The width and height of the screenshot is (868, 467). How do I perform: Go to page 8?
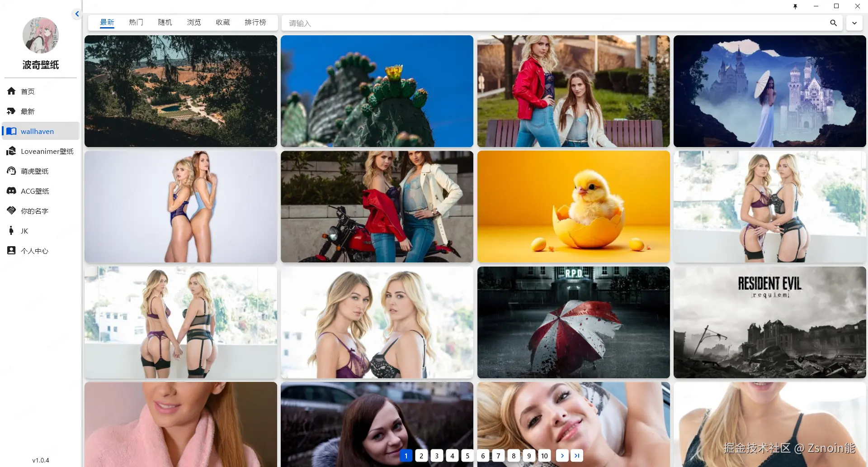pyautogui.click(x=514, y=456)
